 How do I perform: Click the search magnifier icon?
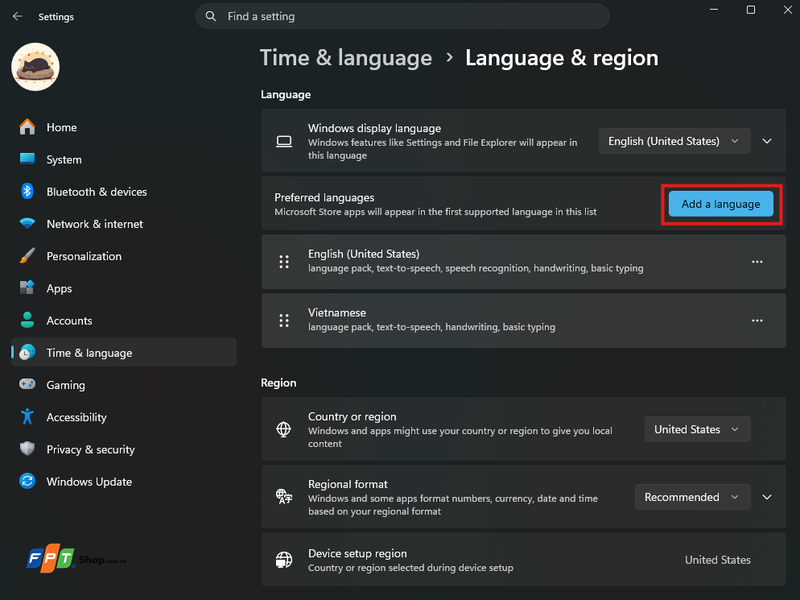point(211,16)
